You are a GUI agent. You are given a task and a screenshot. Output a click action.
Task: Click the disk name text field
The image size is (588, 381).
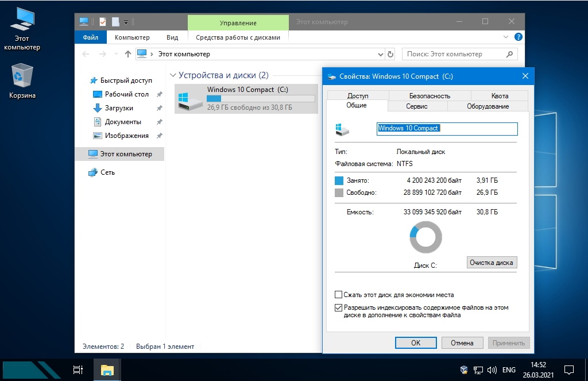(x=447, y=128)
